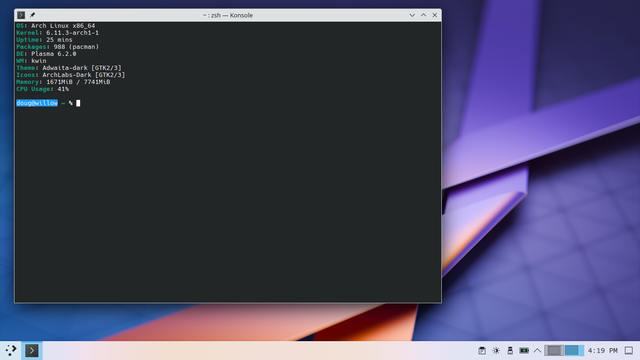Open the clipboard tray icon

pos(482,350)
